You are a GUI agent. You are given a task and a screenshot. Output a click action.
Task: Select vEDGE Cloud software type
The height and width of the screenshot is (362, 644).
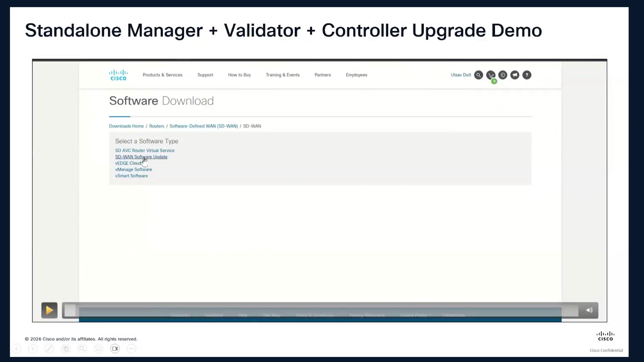pyautogui.click(x=129, y=163)
